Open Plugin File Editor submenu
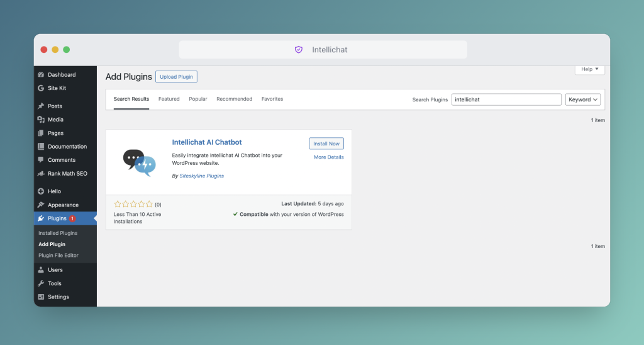This screenshot has height=345, width=644. pyautogui.click(x=58, y=256)
